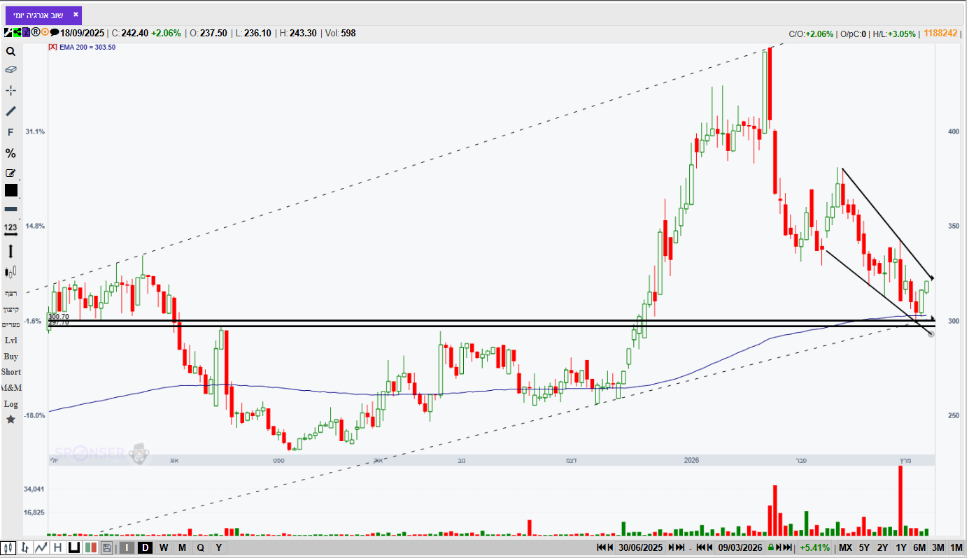Select the eraser tool
Screen dimensions: 969x560
coord(10,70)
